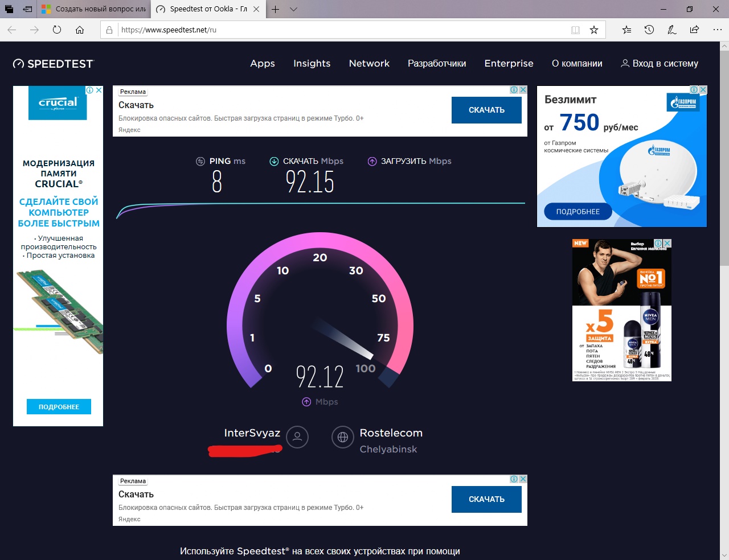This screenshot has height=560, width=729.
Task: Click the bottom СКАЧАТЬ ad button
Action: click(486, 499)
